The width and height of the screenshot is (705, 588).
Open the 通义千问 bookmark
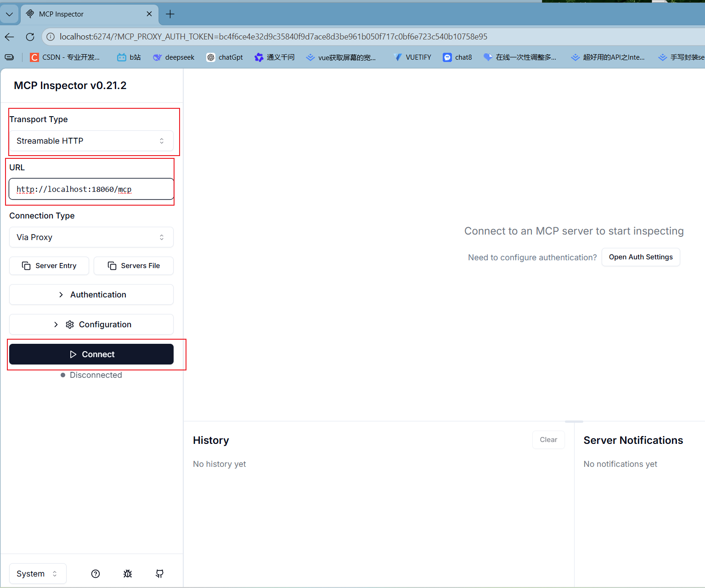coord(275,57)
